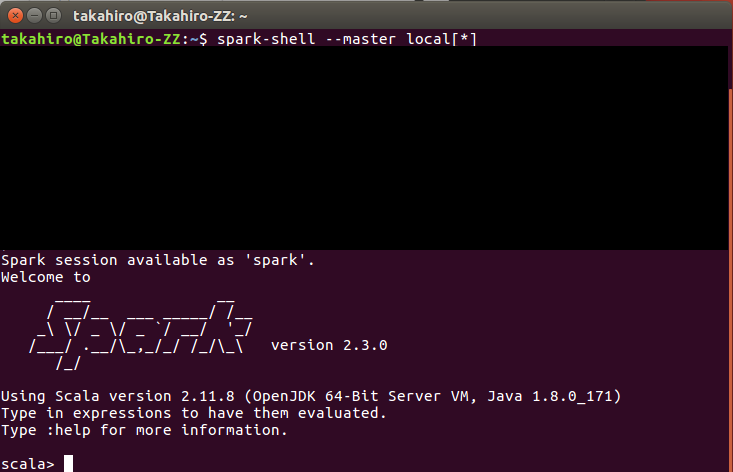Click the 'version 2.3.0' text
The image size is (733, 472).
pyautogui.click(x=329, y=345)
